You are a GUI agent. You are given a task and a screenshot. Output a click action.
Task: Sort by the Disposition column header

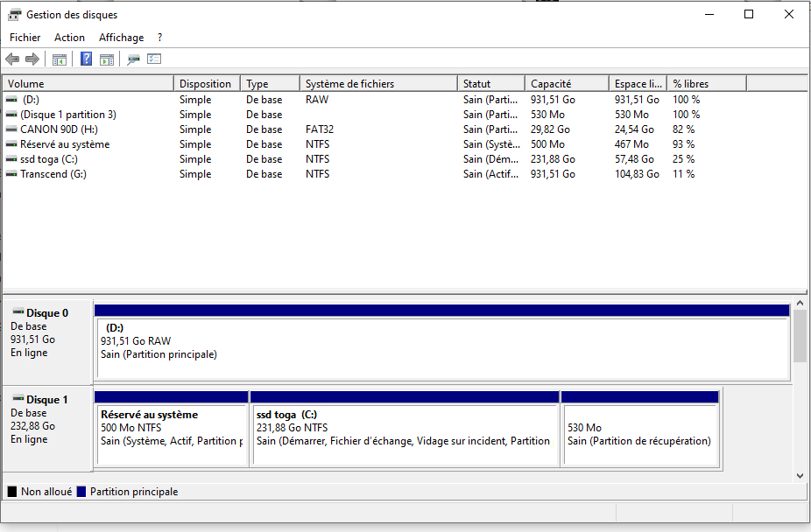pyautogui.click(x=207, y=84)
